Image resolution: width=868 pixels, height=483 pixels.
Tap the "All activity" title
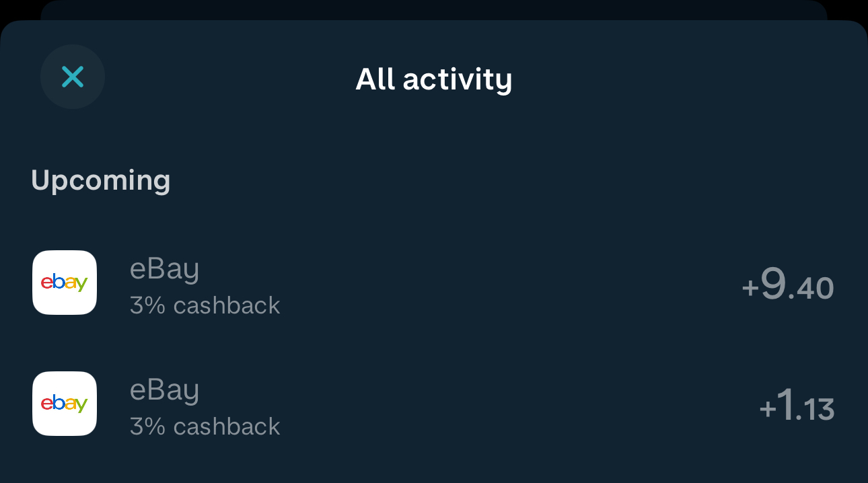434,79
